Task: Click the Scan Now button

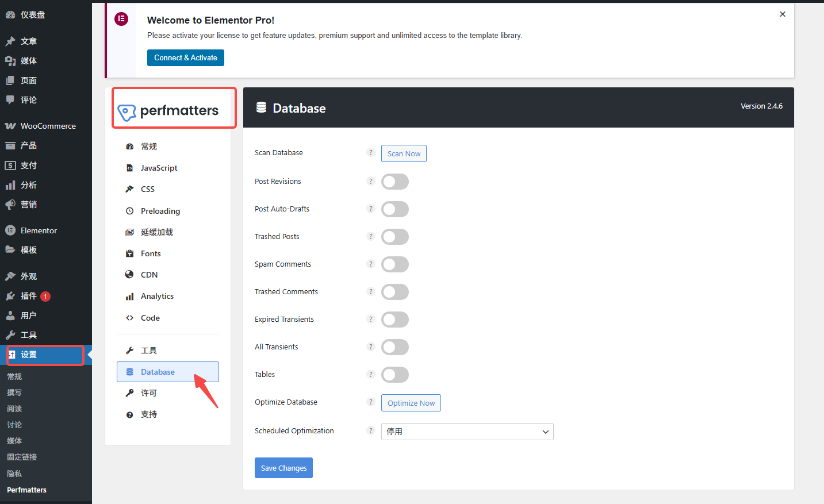Action: click(403, 153)
